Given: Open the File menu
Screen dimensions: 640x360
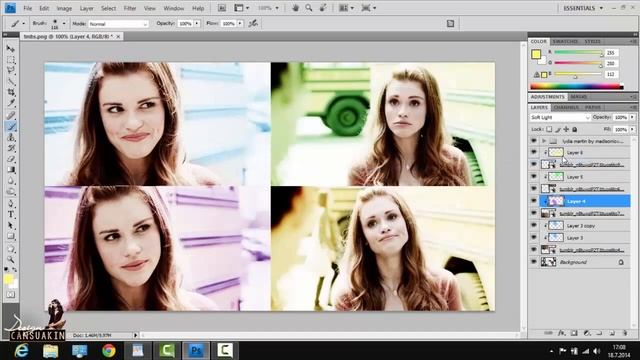Looking at the screenshot, I should (x=27, y=8).
